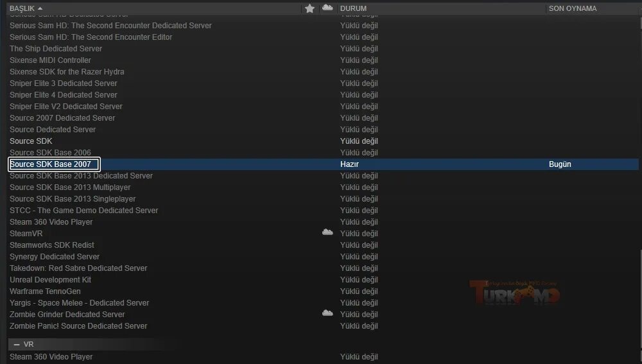Sort by the SON OYNAMA column header

point(573,8)
